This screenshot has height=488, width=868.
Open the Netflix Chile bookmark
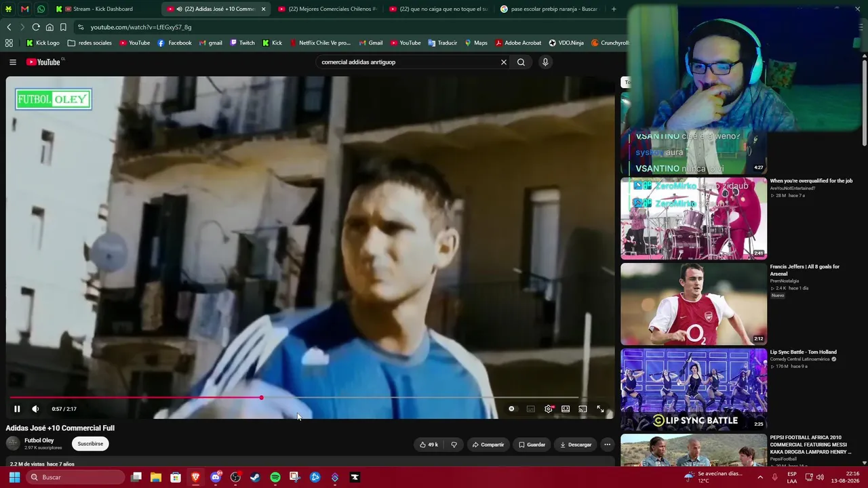(320, 43)
